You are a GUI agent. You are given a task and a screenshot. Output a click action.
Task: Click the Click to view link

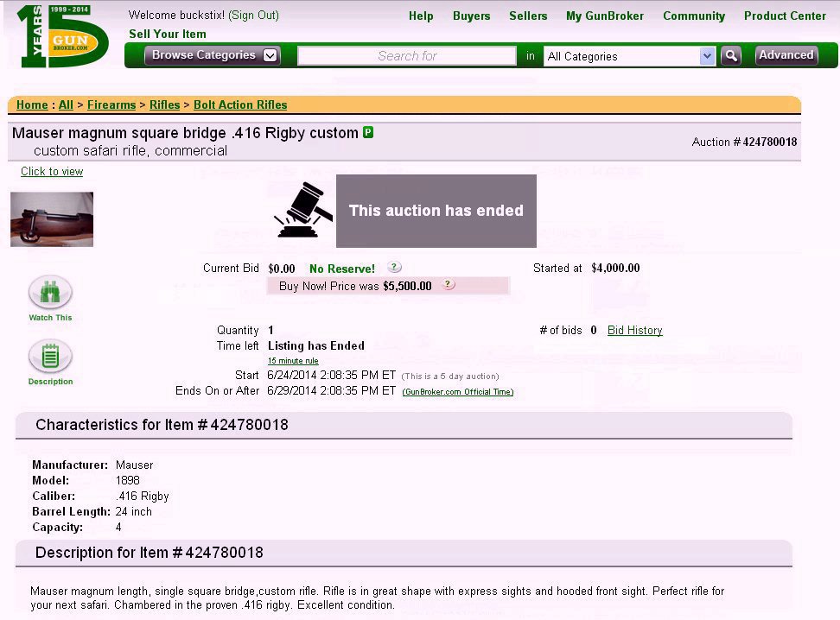point(52,171)
